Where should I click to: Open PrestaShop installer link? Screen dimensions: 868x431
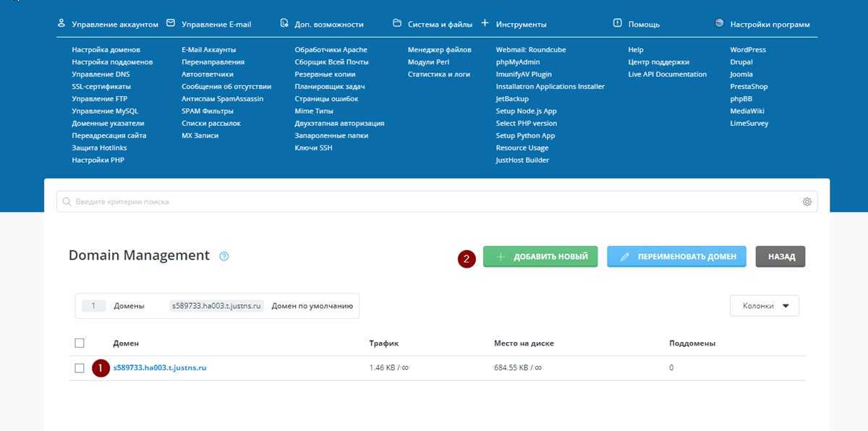(x=749, y=87)
